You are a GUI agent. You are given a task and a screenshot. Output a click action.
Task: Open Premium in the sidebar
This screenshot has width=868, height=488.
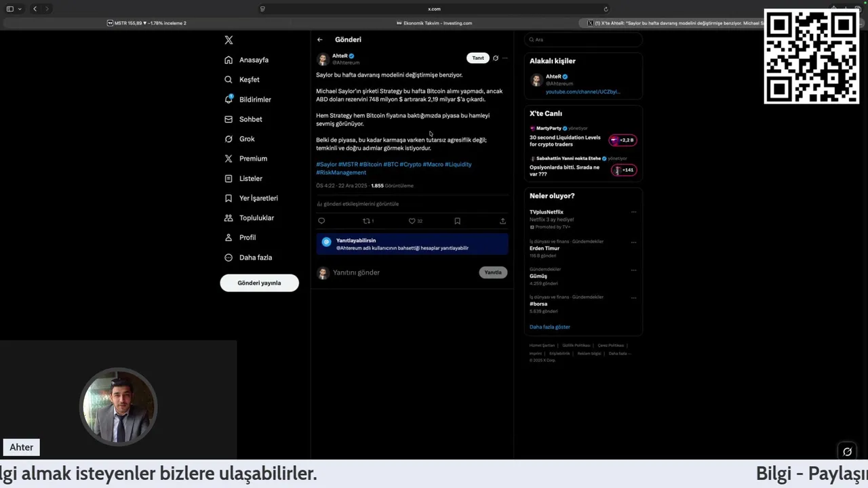[245, 158]
